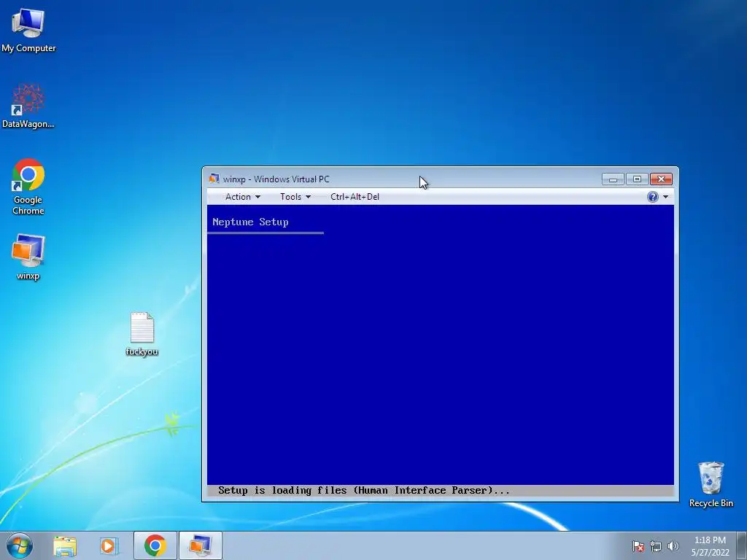This screenshot has height=560, width=747.
Task: Click the blue Help question mark icon
Action: coord(653,197)
